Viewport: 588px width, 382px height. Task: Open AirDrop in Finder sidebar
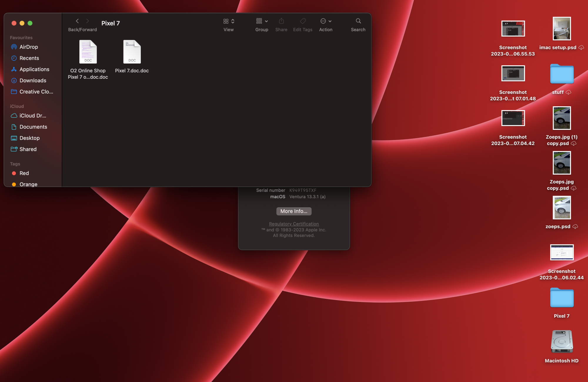tap(28, 47)
